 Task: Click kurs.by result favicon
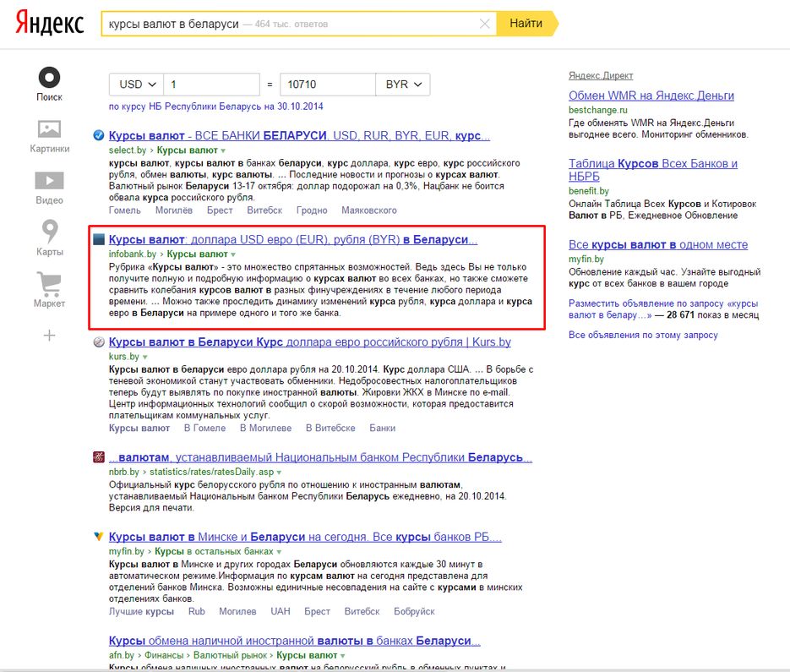99,341
